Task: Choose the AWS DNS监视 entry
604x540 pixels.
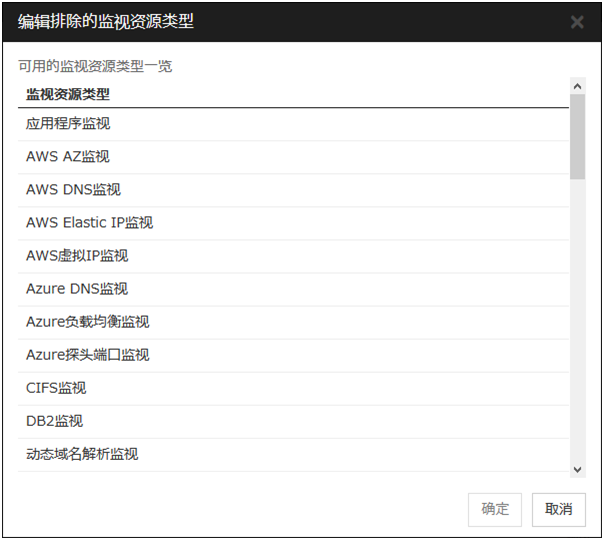Action: [73, 190]
